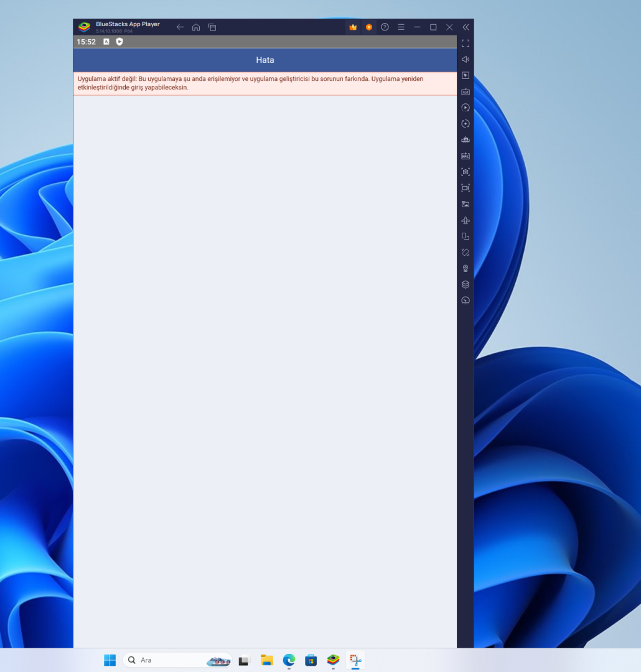Click the 15:52 clock in status bar
Image resolution: width=641 pixels, height=672 pixels.
(86, 42)
